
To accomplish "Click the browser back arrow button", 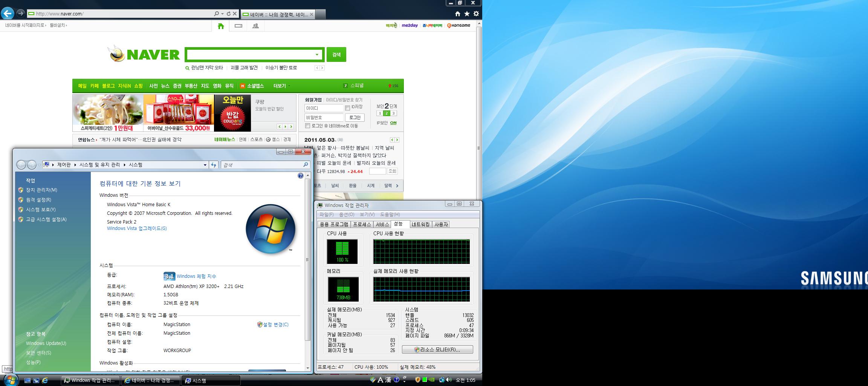I will 7,14.
